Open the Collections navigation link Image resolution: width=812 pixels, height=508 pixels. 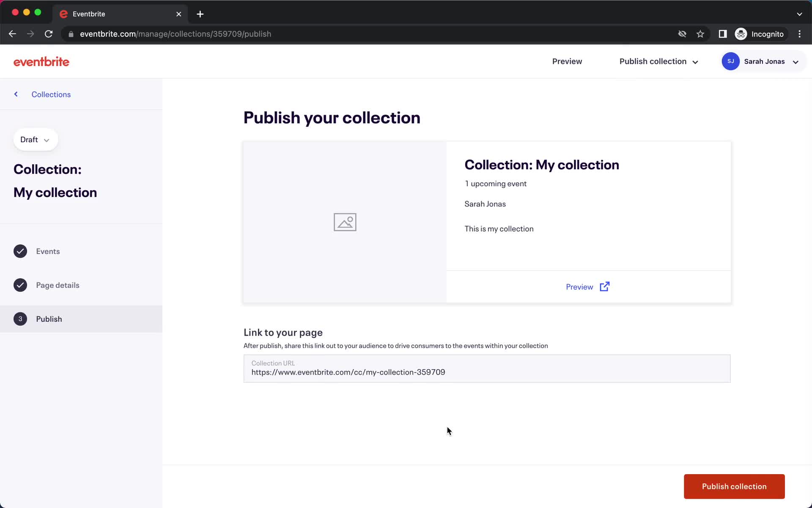pyautogui.click(x=51, y=94)
